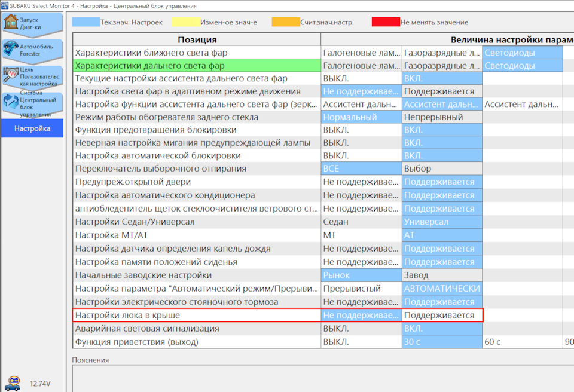574x392 pixels.
Task: Choose AT in Настройка MT/AT row
Action: click(x=442, y=235)
